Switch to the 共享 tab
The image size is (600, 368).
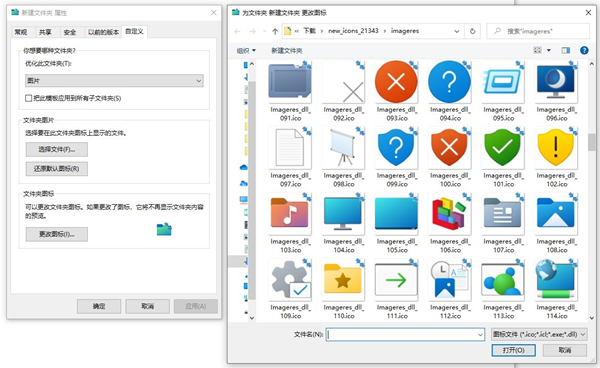click(45, 32)
